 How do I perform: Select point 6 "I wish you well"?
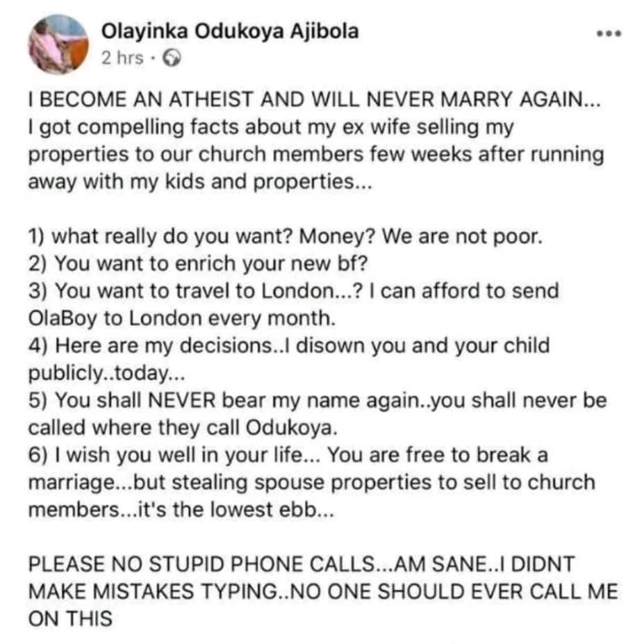[x=288, y=455]
